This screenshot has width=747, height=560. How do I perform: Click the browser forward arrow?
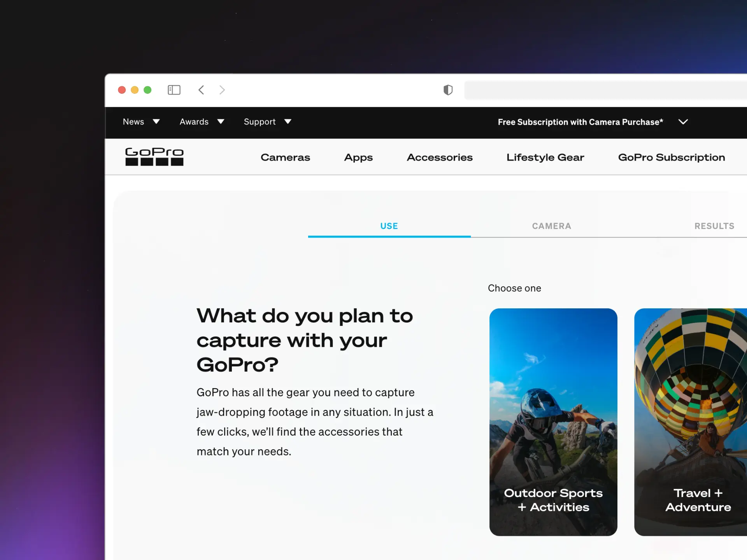222,90
